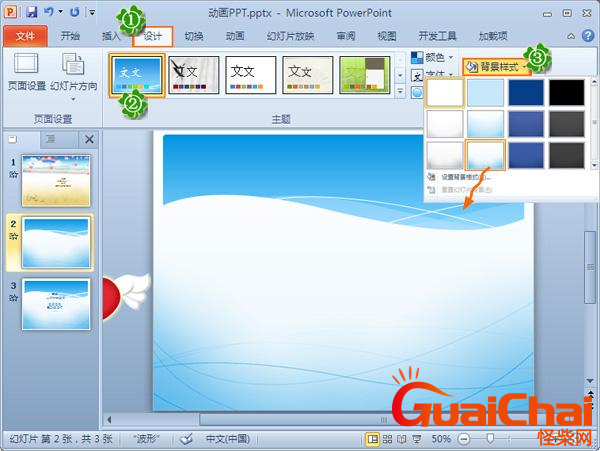Screen dimensions: 600x451
Task: Expand the themes gallery More button
Action: coord(400,91)
